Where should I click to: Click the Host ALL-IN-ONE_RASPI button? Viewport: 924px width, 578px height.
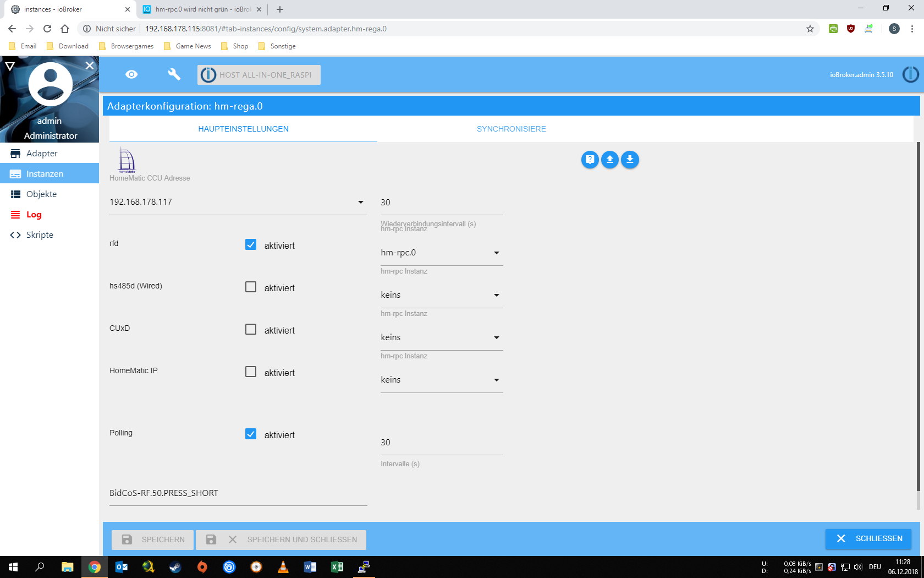pyautogui.click(x=259, y=75)
